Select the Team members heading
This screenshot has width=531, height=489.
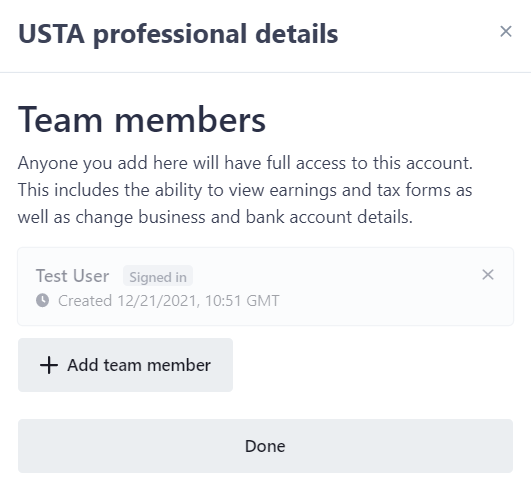pyautogui.click(x=142, y=120)
